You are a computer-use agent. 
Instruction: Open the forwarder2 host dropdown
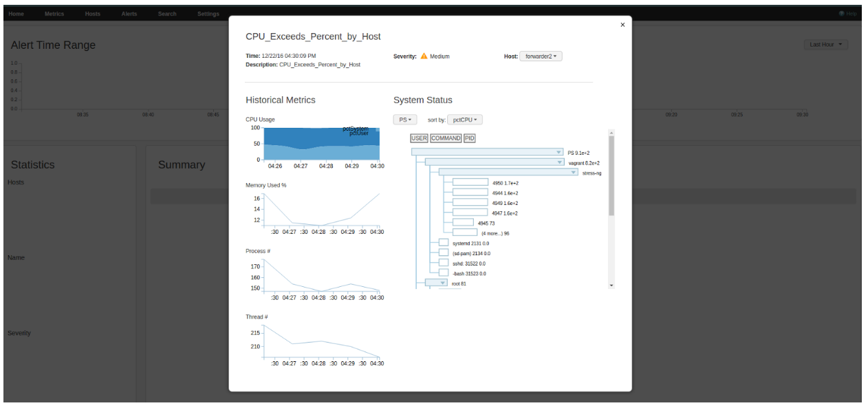pyautogui.click(x=541, y=56)
